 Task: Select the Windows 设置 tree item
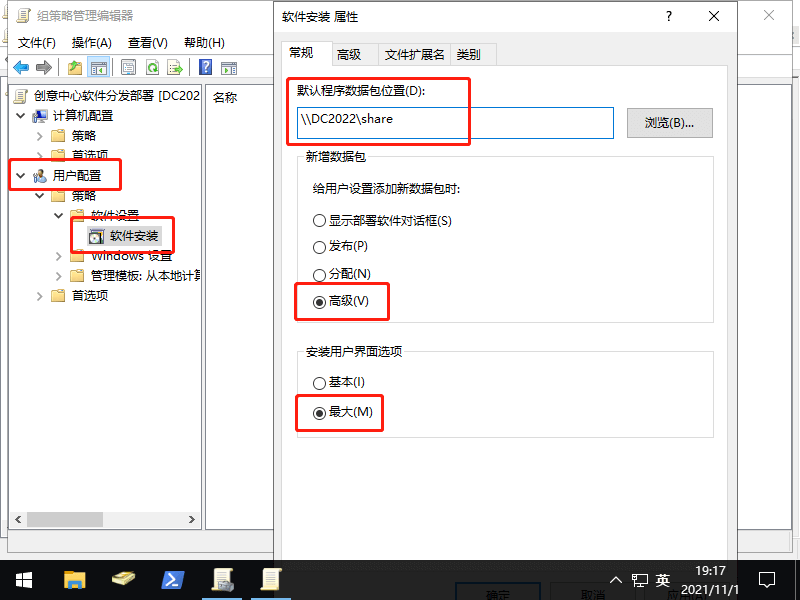121,256
